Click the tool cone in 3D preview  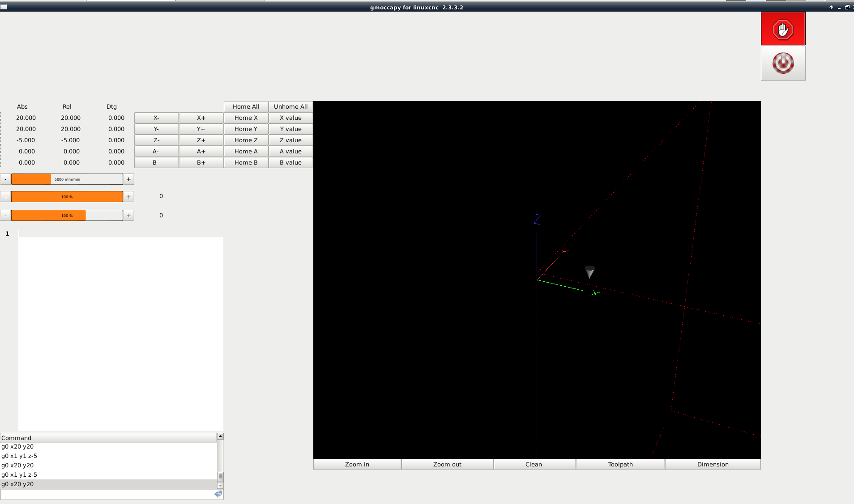pos(589,271)
